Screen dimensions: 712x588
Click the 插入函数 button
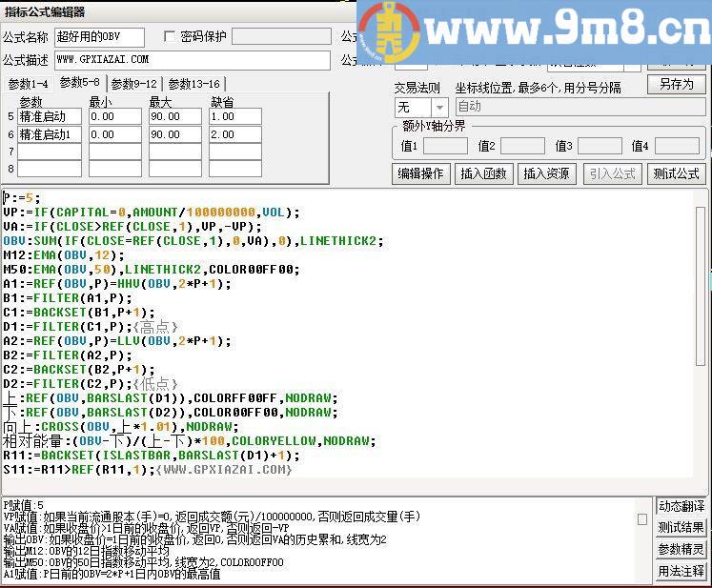coord(483,173)
